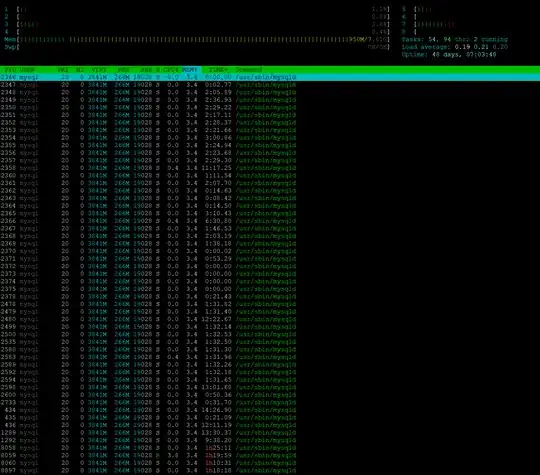Sort by the TIME+ column header
The image size is (540, 475).
[x=218, y=70]
